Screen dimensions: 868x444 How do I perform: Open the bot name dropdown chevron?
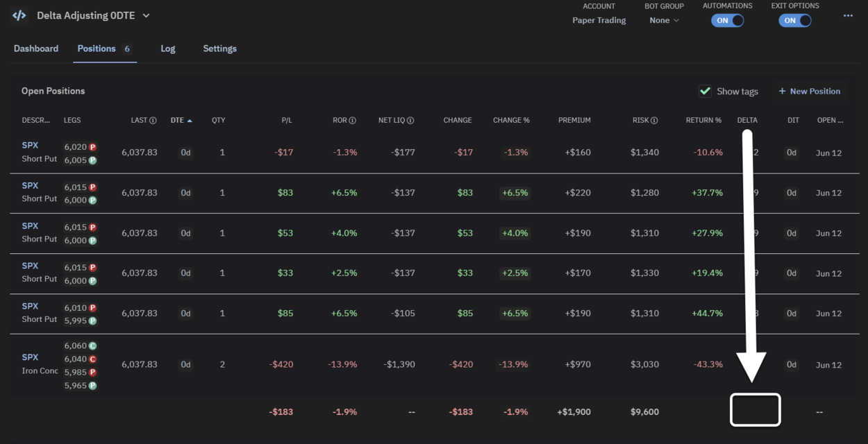point(146,15)
